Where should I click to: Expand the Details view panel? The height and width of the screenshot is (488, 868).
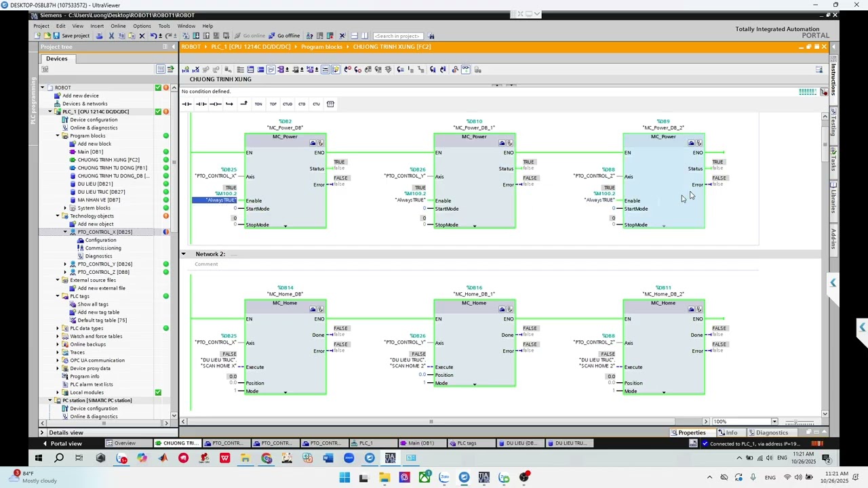pos(42,432)
